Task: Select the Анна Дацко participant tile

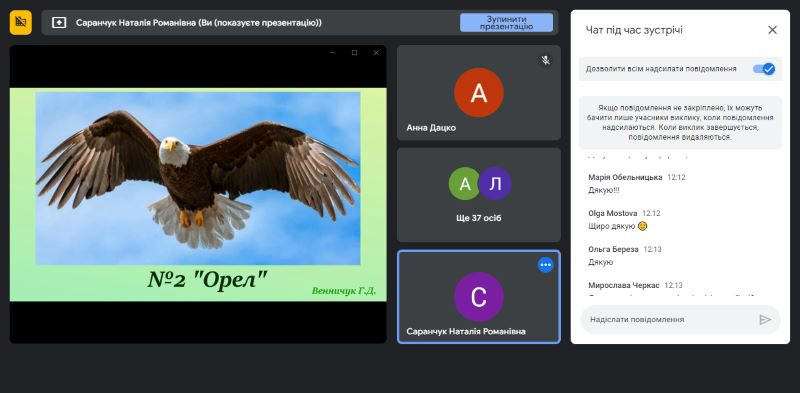Action: click(x=479, y=92)
